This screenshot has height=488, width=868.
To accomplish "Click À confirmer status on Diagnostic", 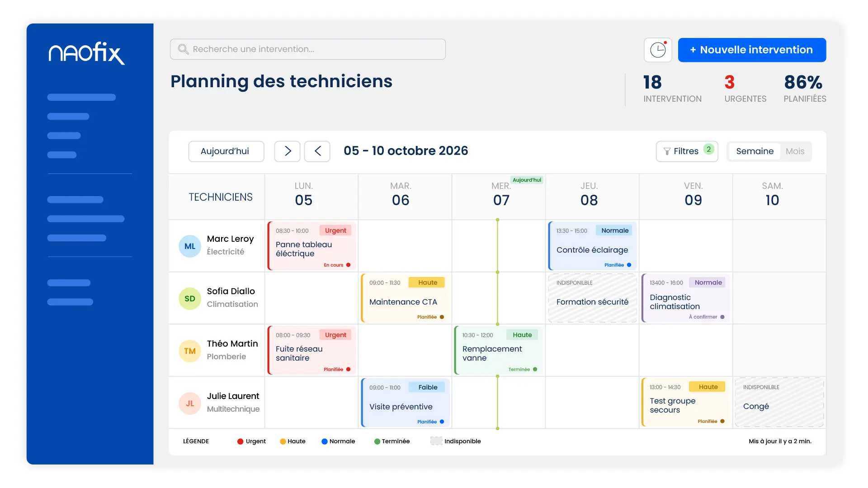I will point(706,317).
